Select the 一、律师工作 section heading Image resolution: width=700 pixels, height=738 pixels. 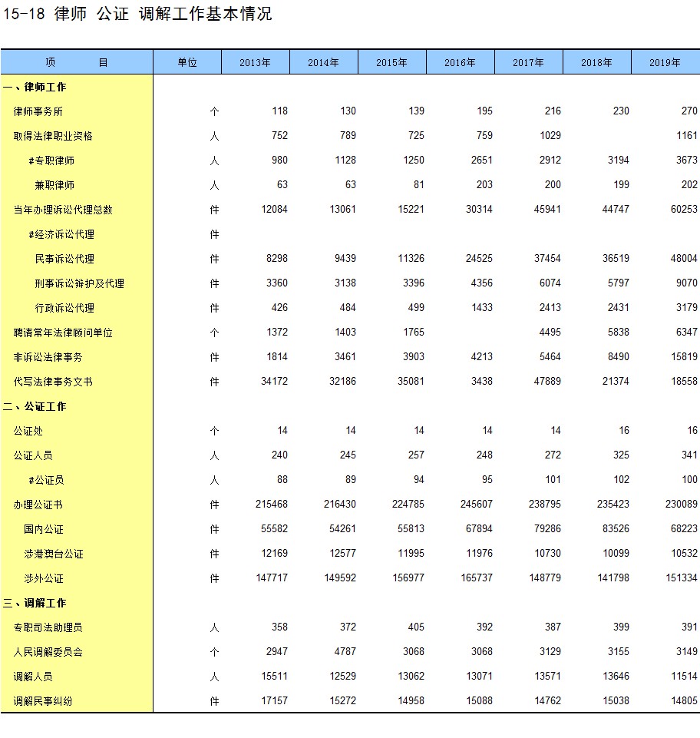[x=35, y=87]
